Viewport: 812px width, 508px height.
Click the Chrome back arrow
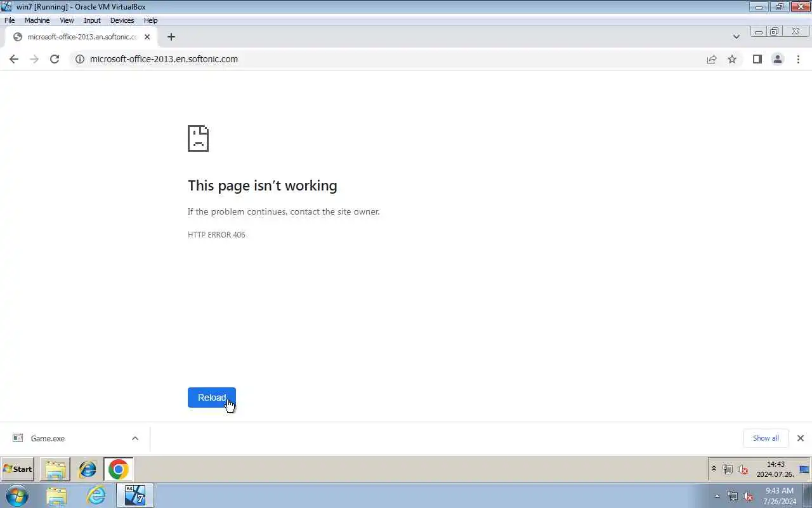pyautogui.click(x=14, y=59)
